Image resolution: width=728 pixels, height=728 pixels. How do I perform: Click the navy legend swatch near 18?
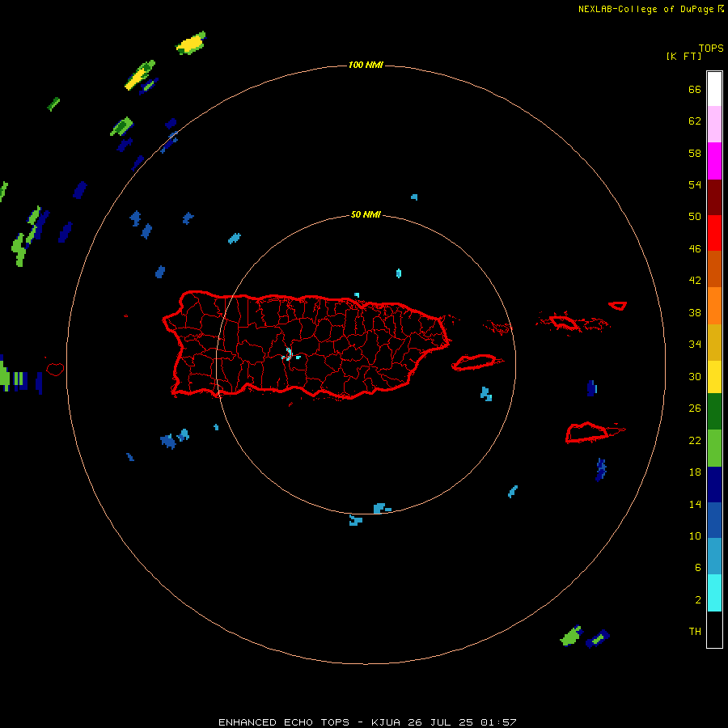714,485
